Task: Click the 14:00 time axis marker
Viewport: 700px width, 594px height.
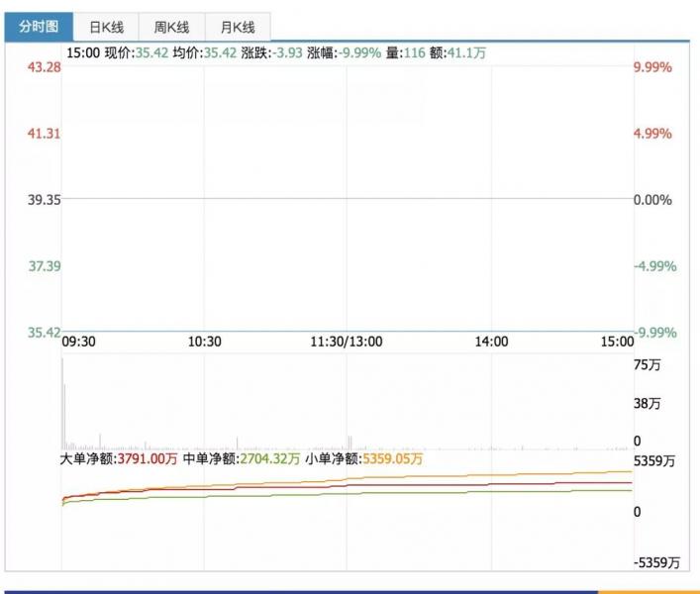Action: (492, 342)
